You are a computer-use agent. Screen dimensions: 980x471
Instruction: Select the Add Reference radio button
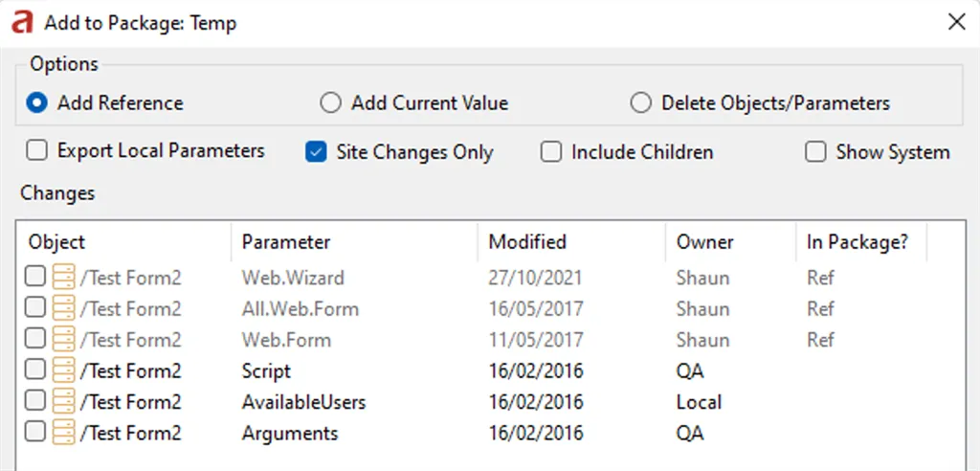(x=37, y=103)
